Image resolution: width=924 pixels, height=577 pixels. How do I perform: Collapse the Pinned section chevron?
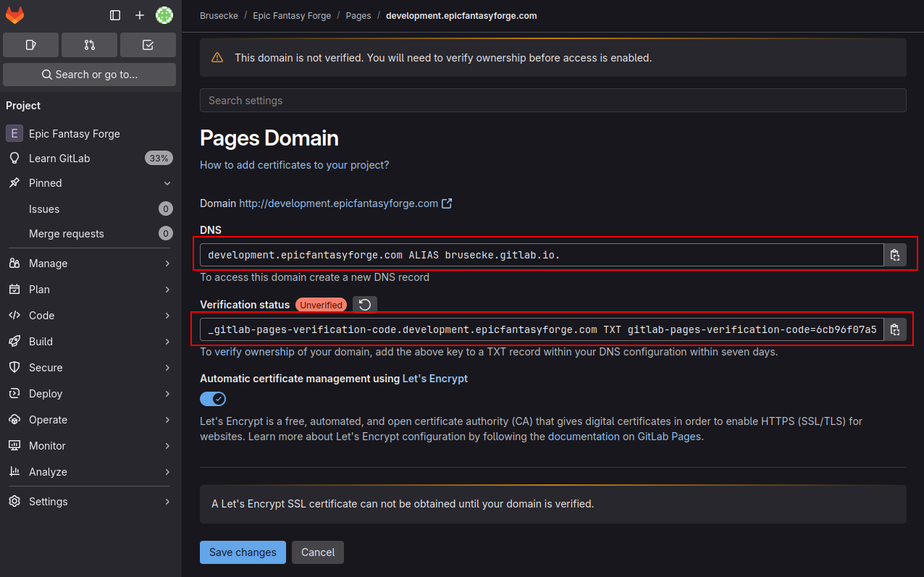click(x=167, y=183)
